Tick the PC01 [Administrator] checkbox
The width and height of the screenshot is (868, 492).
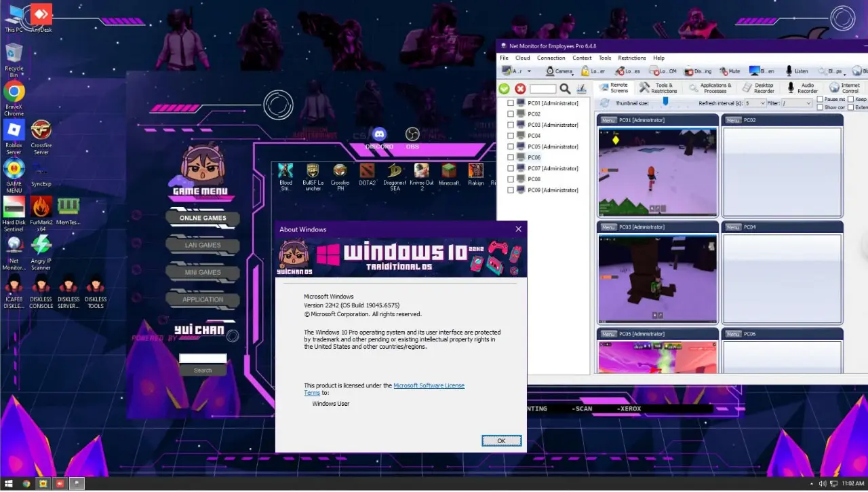coord(511,103)
